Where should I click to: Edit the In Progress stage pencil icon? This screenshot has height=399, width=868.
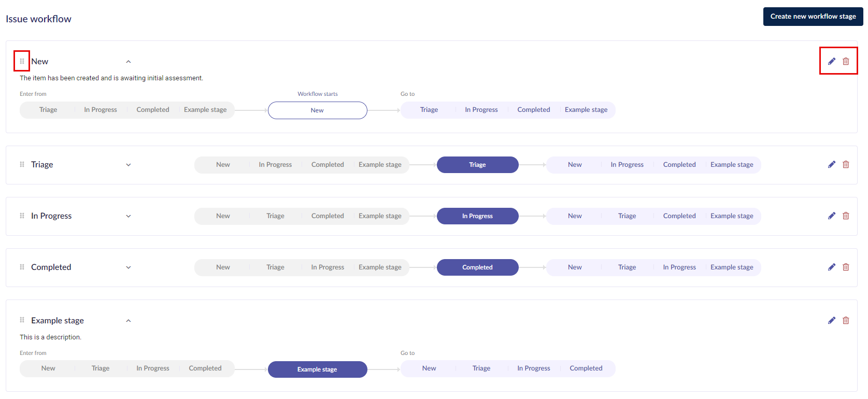tap(832, 216)
